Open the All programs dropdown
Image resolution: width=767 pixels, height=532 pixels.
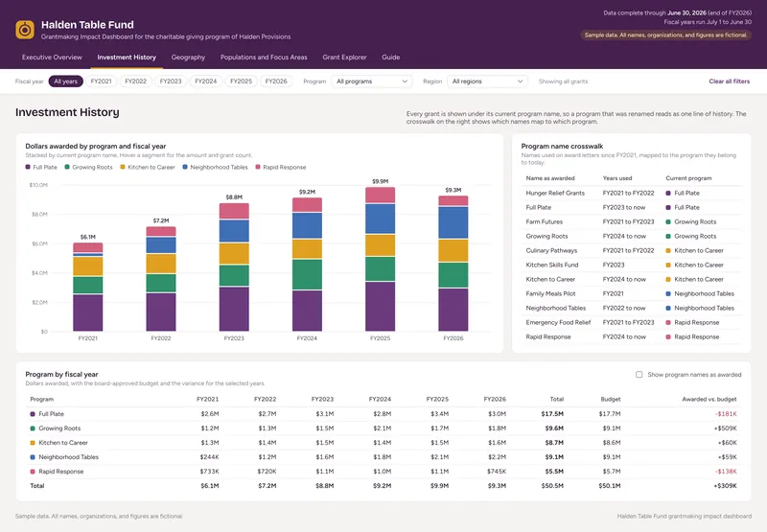pos(372,81)
